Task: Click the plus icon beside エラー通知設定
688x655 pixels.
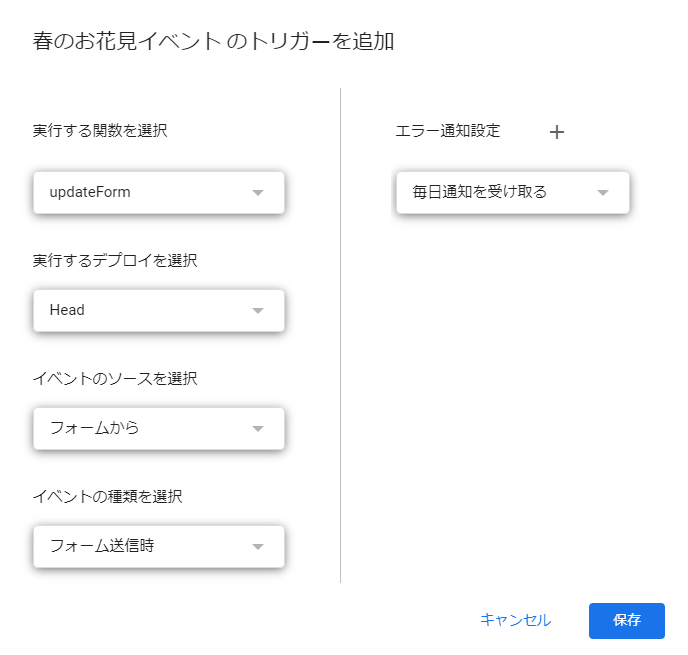Action: [557, 132]
